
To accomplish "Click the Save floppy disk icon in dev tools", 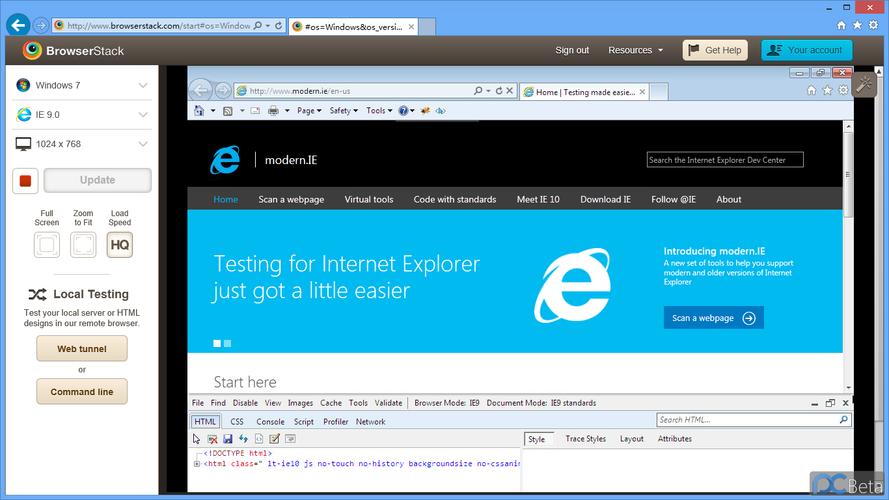I will [228, 439].
